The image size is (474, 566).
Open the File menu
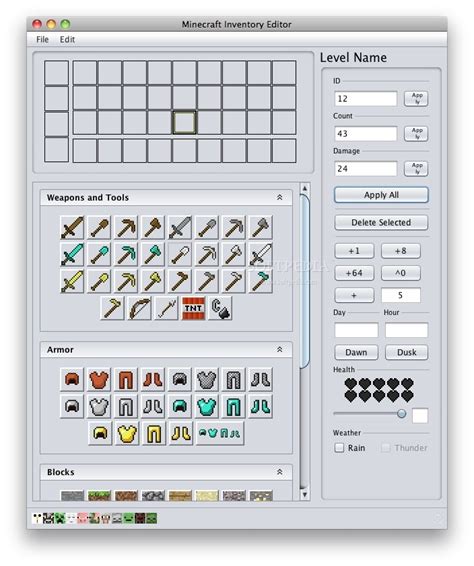42,39
